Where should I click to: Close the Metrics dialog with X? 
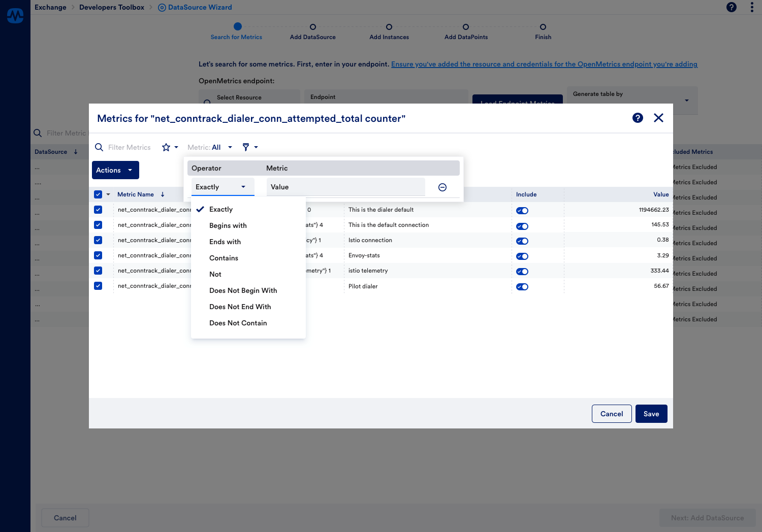coord(658,118)
